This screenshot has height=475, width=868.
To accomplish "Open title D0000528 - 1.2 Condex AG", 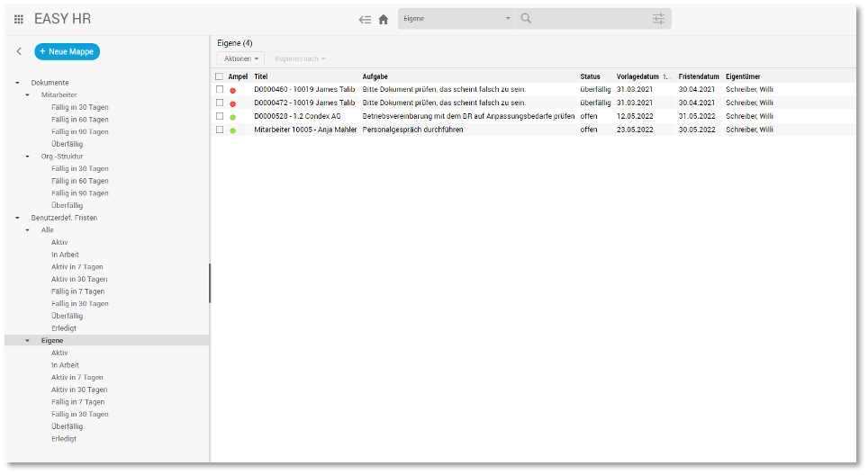I will point(297,116).
